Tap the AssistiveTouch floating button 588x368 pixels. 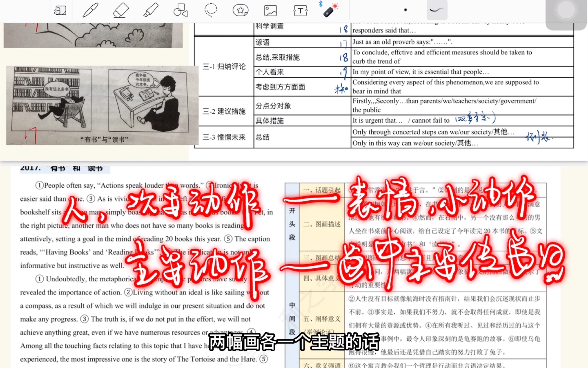click(566, 10)
